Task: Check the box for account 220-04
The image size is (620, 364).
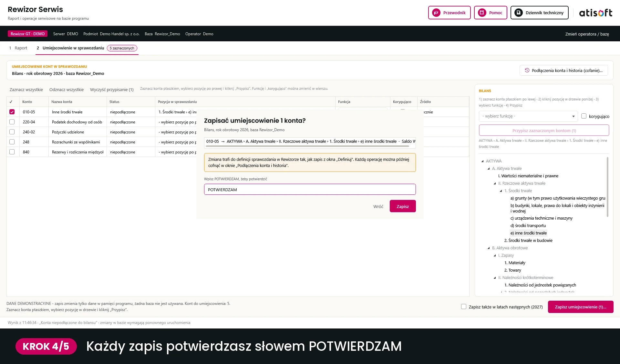Action: coord(12,122)
